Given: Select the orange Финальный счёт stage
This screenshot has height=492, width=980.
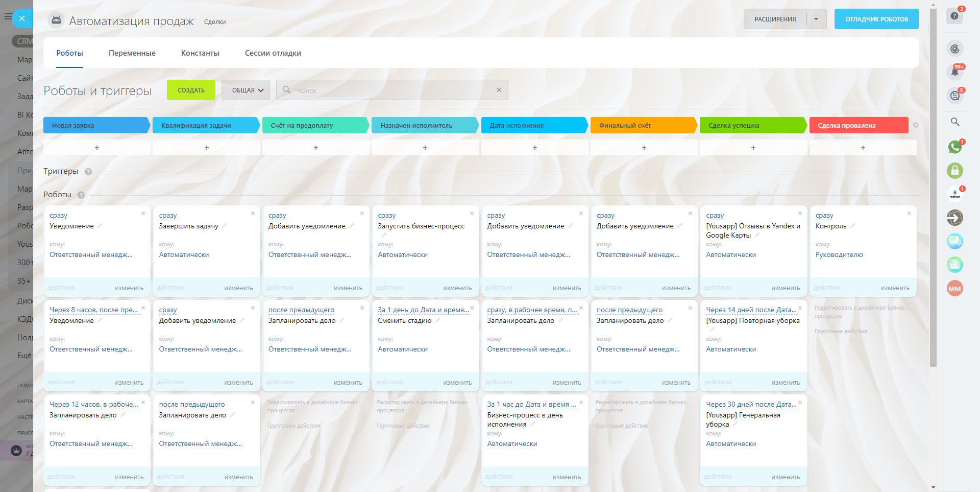Looking at the screenshot, I should click(643, 125).
